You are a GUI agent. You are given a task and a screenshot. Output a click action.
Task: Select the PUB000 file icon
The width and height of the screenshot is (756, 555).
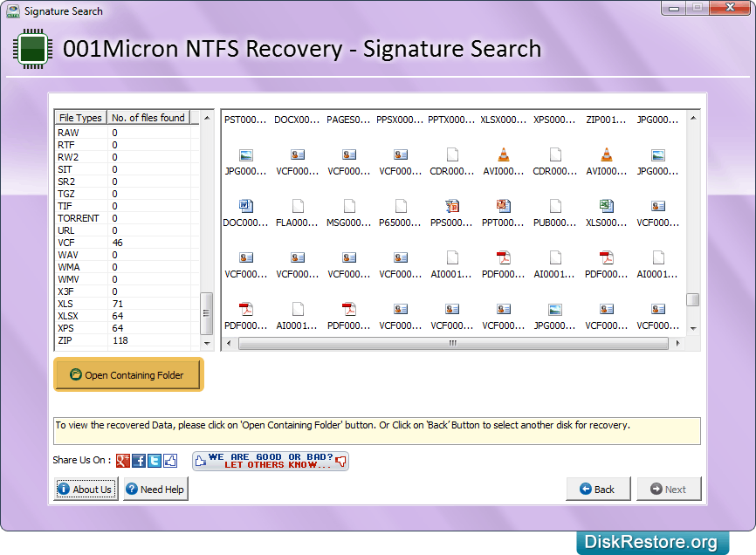[x=555, y=206]
